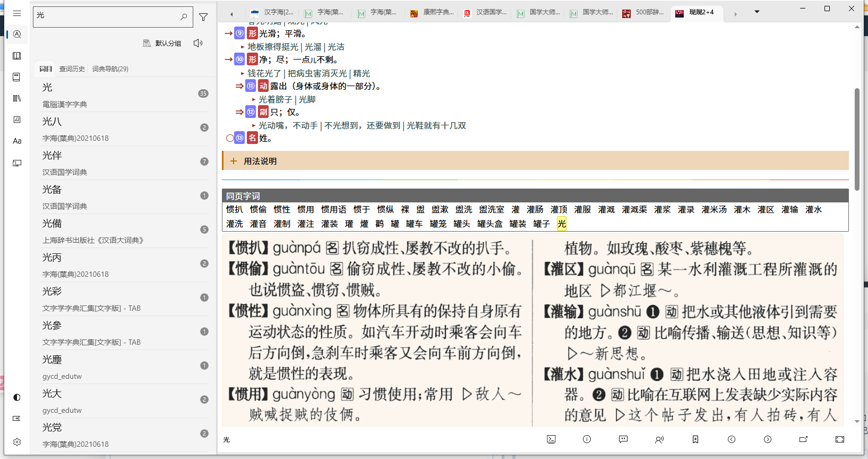The height and width of the screenshot is (459, 868).
Task: Open the tab list dropdown arrow
Action: (757, 12)
